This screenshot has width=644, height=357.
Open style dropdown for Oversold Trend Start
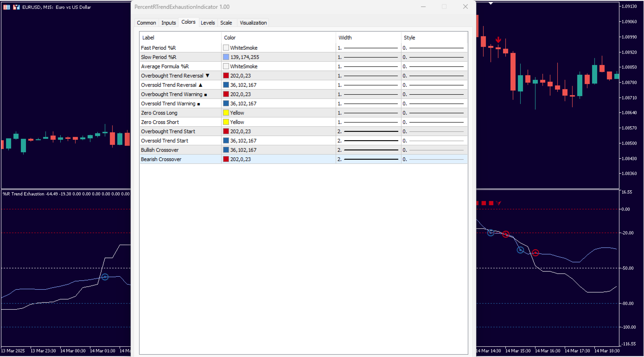click(x=434, y=141)
